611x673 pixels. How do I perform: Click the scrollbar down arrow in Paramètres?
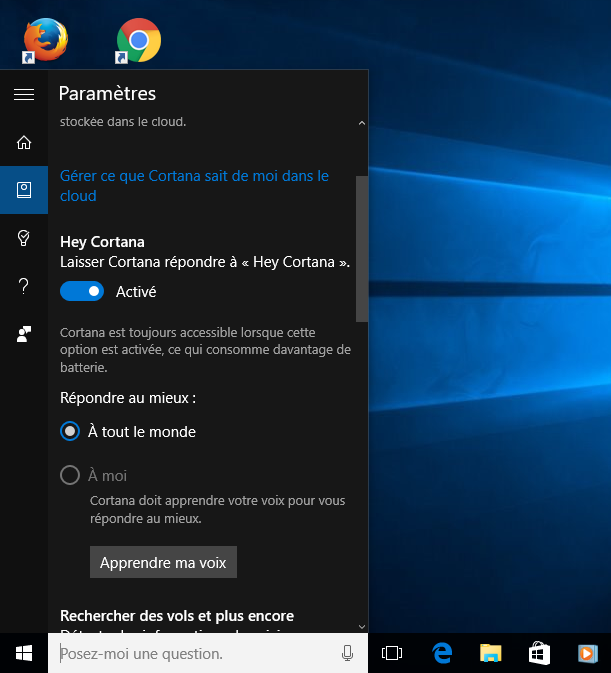tap(362, 627)
